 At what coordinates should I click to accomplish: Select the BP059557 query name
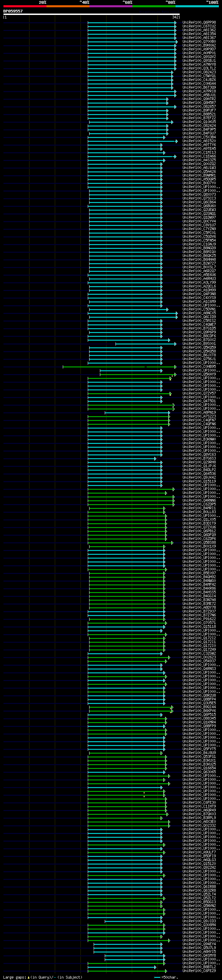tap(13, 11)
